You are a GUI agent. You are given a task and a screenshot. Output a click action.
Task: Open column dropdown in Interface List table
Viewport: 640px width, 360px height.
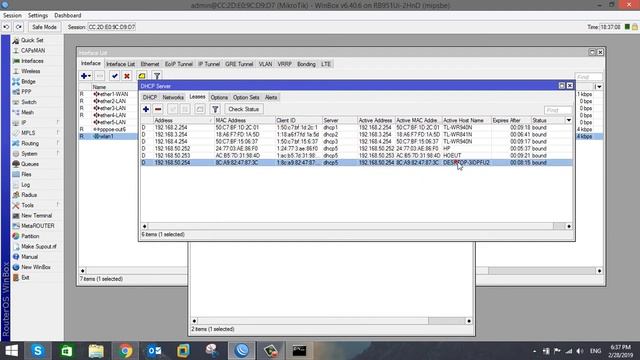coord(599,87)
